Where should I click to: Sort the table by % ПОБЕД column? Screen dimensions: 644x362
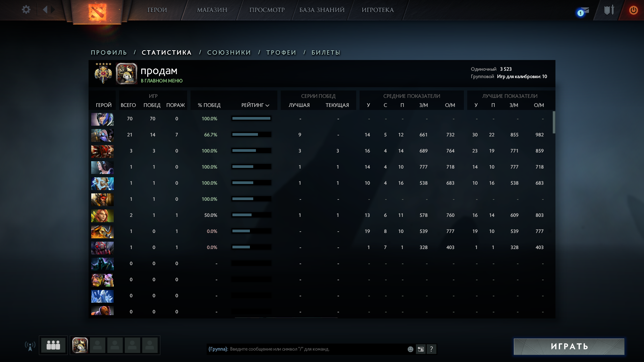tap(209, 105)
